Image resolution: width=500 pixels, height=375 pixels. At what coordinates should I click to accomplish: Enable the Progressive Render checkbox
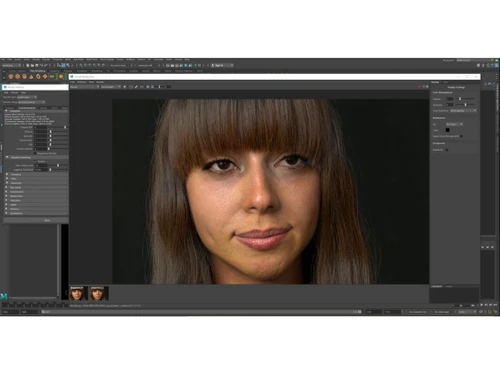(35, 153)
